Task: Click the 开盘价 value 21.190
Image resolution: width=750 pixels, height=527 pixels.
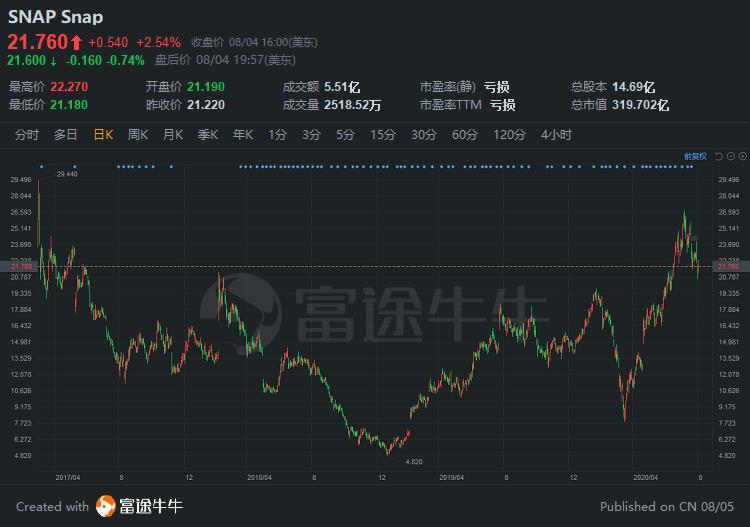Action: (x=206, y=87)
